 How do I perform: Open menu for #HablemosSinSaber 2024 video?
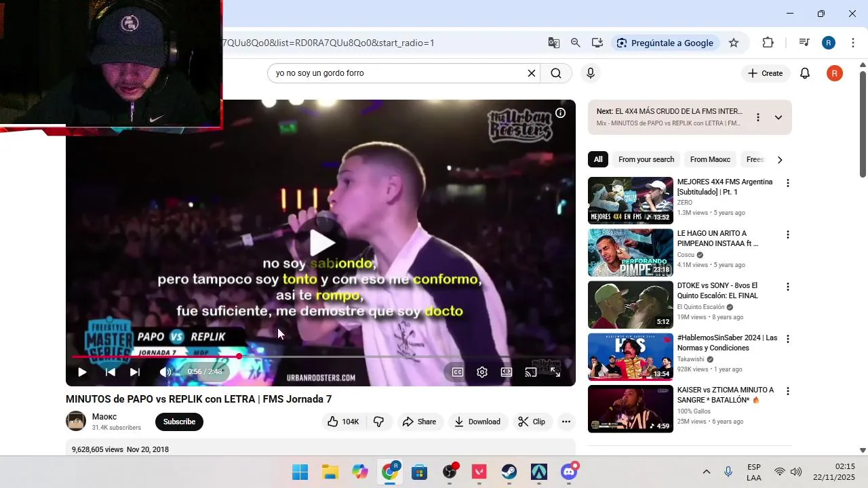(788, 339)
